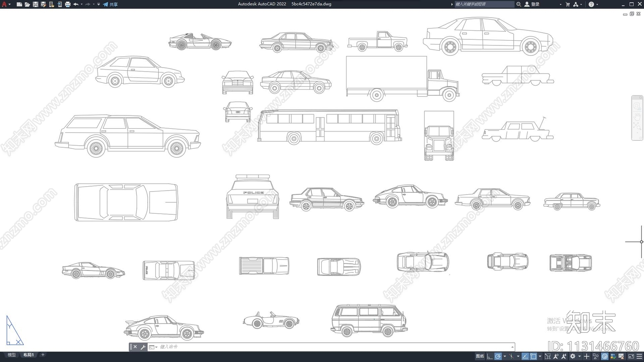
Task: Toggle Ortho mode in the status bar
Action: tap(489, 356)
